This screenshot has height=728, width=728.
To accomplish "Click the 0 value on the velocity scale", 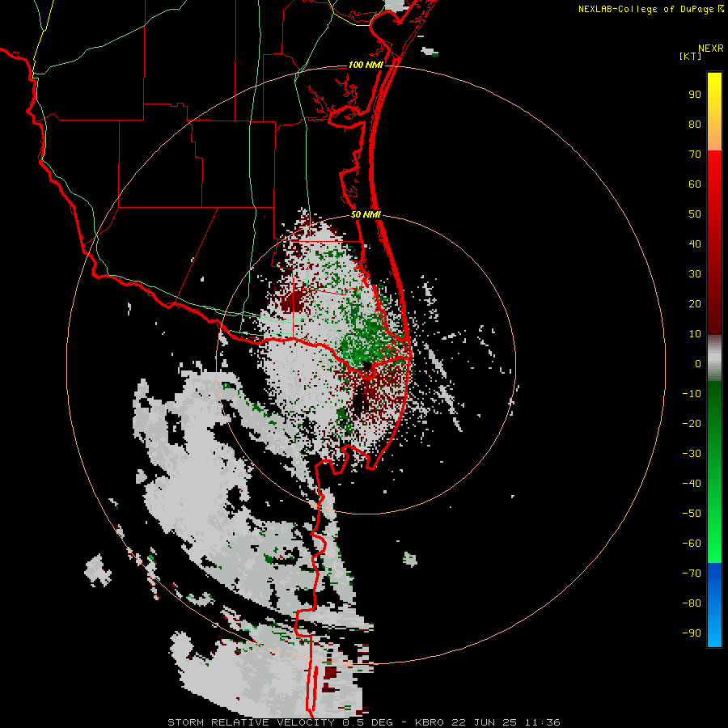I will tap(698, 364).
